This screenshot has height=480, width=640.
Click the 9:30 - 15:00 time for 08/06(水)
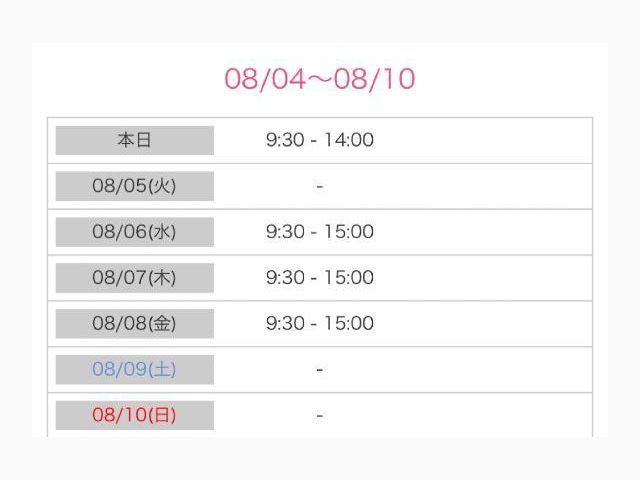[x=320, y=232]
